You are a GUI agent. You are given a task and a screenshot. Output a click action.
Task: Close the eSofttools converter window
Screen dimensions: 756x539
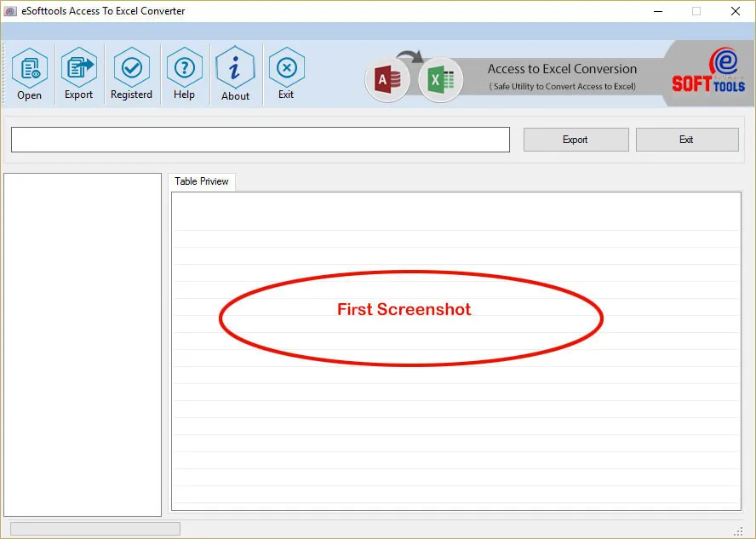[736, 11]
